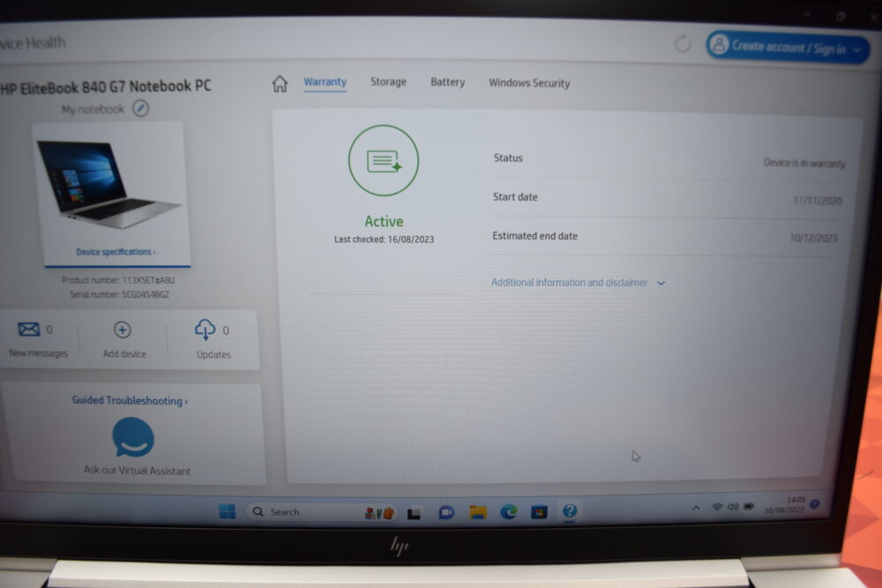Open the Updates cloud download icon

(205, 330)
